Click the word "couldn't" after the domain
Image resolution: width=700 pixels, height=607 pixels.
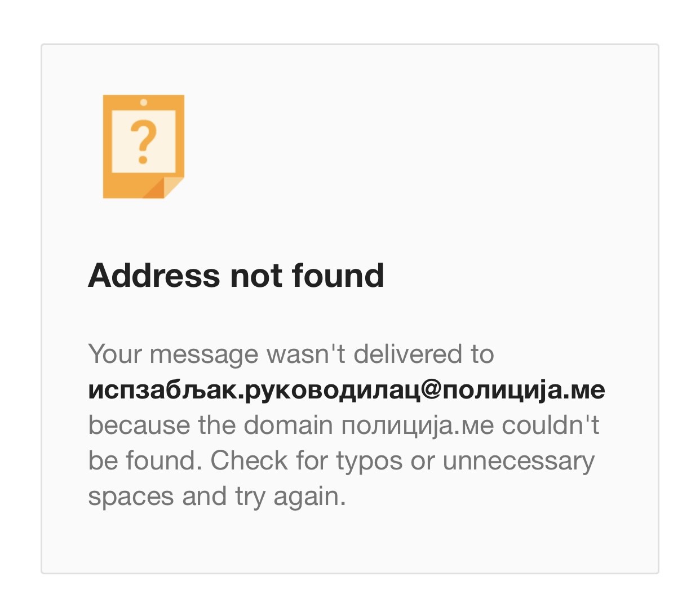pyautogui.click(x=551, y=425)
